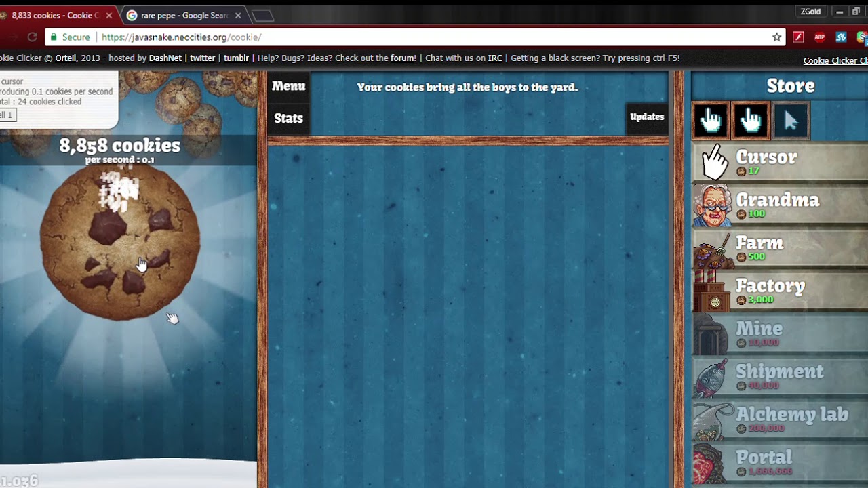Viewport: 868px width, 488px height.
Task: Open the blue S extension icon
Action: pos(841,37)
